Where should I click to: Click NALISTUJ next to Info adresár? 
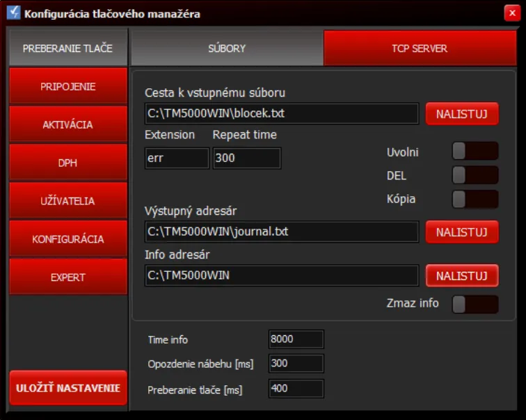(462, 275)
